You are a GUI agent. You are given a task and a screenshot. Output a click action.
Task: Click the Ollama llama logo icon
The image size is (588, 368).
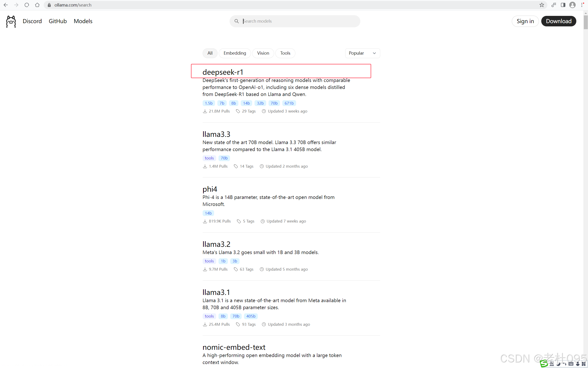point(11,21)
